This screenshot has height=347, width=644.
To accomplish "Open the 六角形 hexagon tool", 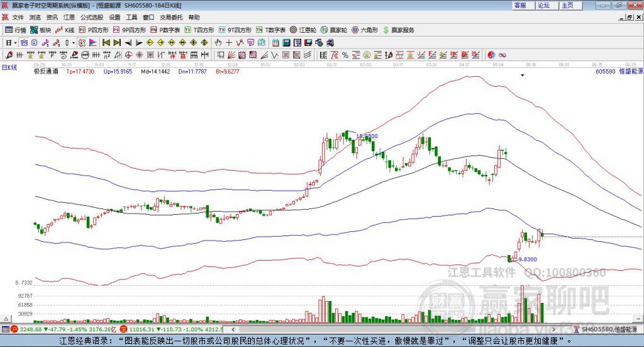I will point(365,30).
